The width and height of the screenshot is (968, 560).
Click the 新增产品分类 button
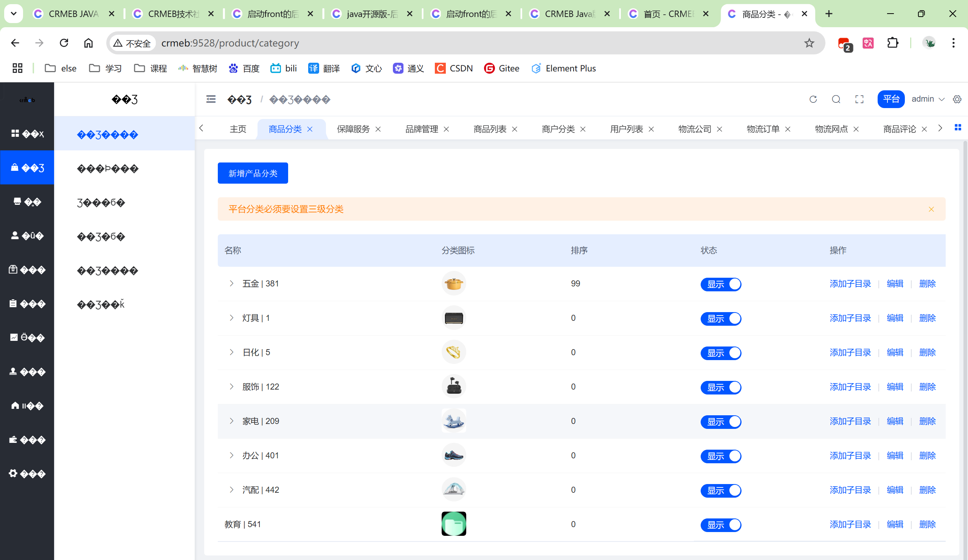pos(253,173)
